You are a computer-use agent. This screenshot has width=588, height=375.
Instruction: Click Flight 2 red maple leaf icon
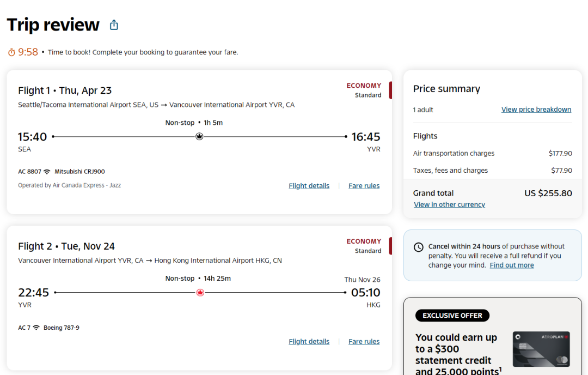(x=200, y=293)
